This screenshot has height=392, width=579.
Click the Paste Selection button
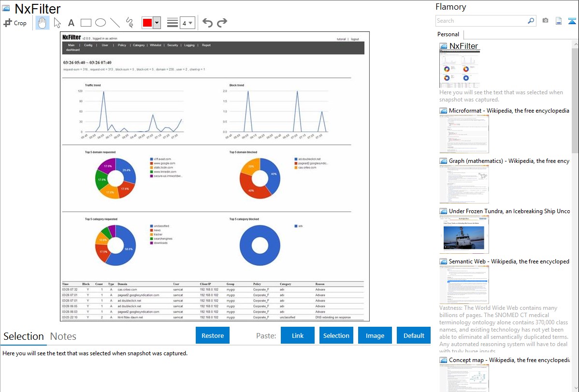tap(336, 335)
